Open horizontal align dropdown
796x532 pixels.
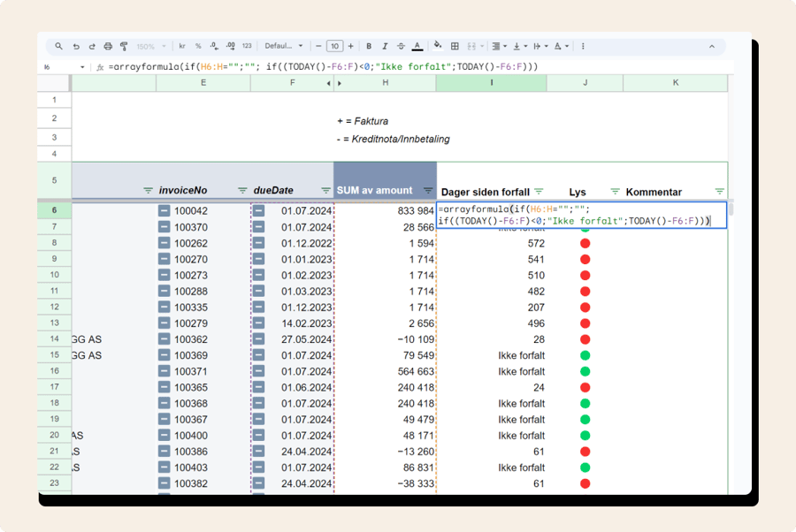coord(499,46)
